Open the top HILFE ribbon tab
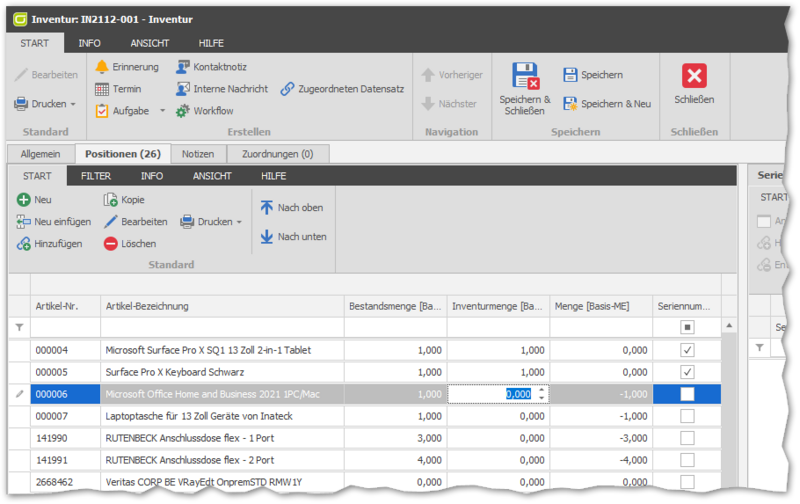 211,43
